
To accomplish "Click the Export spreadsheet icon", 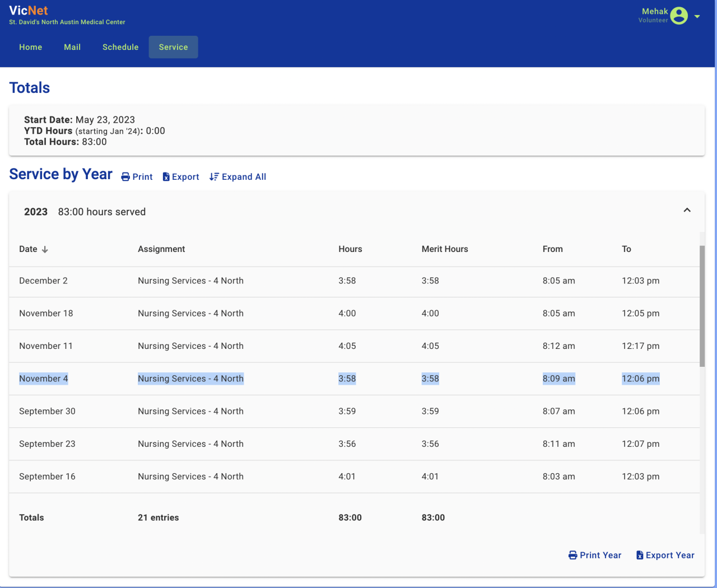I will coord(166,177).
